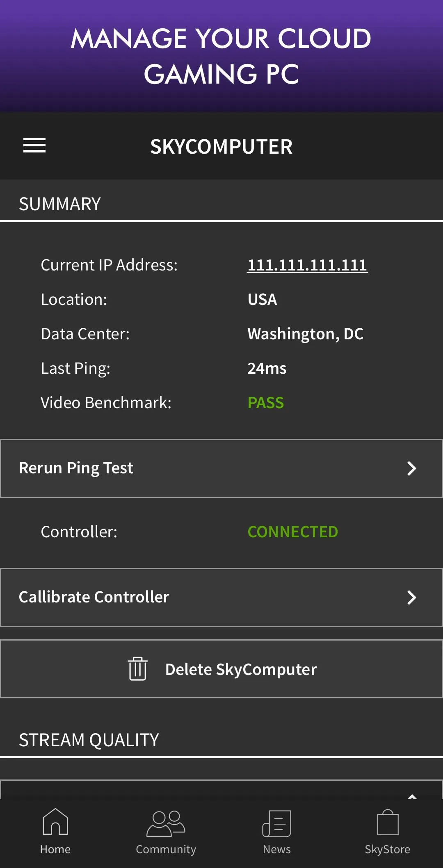The width and height of the screenshot is (443, 868).
Task: Click the green PASS benchmark status
Action: coord(266,403)
